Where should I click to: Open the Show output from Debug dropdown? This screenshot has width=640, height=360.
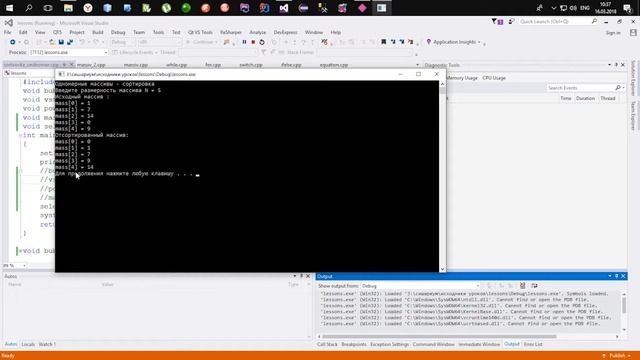[x=420, y=286]
